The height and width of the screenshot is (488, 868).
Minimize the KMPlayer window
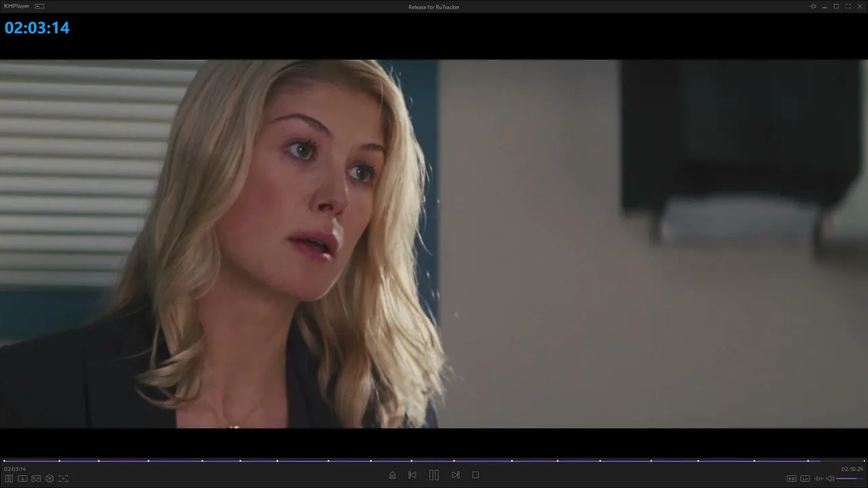(x=825, y=6)
